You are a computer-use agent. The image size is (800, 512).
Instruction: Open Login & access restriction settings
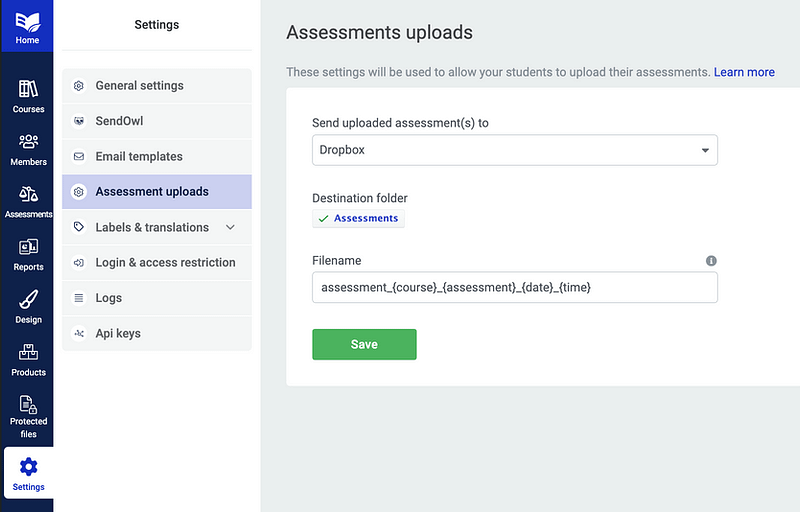coord(165,263)
